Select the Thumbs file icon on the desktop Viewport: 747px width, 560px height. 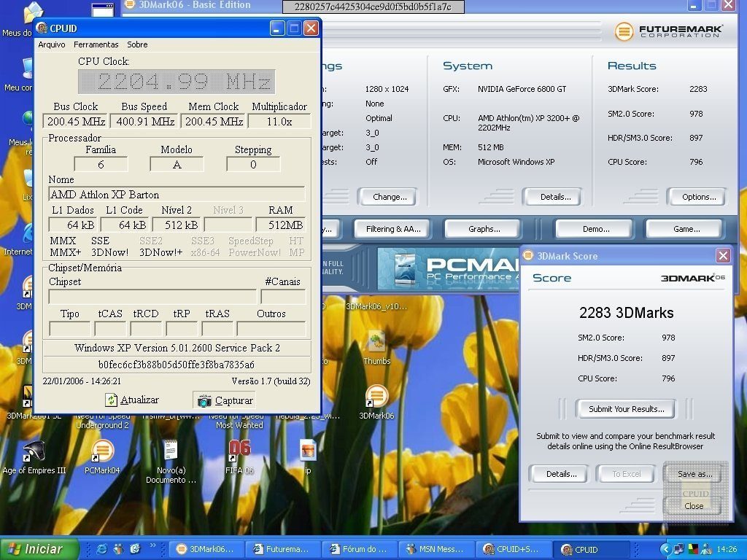point(376,348)
